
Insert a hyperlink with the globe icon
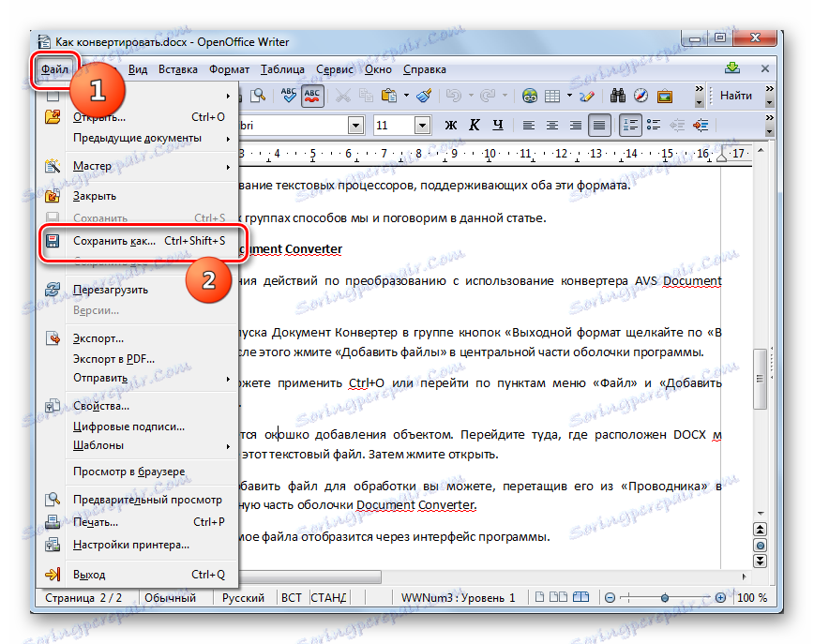[x=530, y=96]
